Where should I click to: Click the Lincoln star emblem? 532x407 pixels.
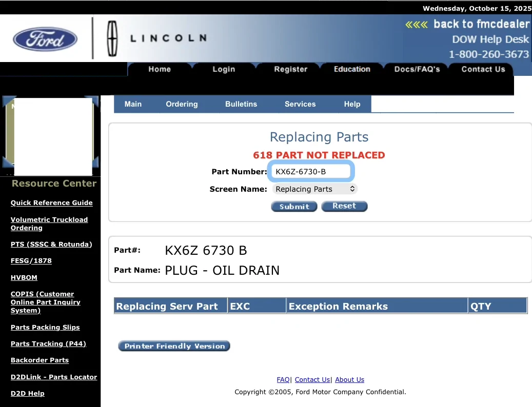pos(112,38)
